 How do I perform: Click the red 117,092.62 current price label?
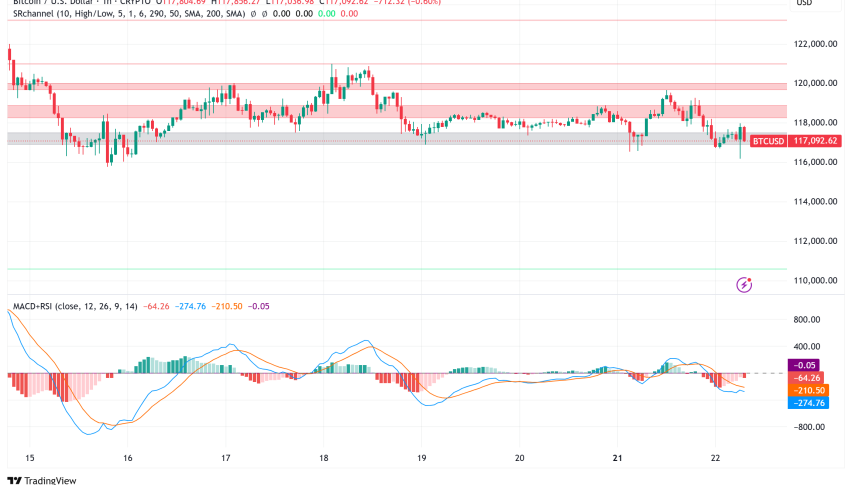pos(815,141)
